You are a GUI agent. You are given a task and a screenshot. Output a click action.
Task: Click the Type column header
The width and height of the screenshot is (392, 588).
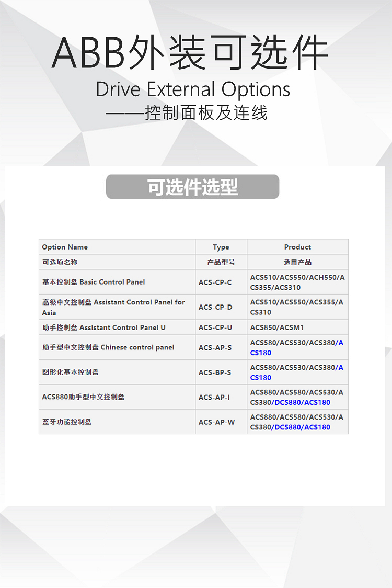click(221, 247)
